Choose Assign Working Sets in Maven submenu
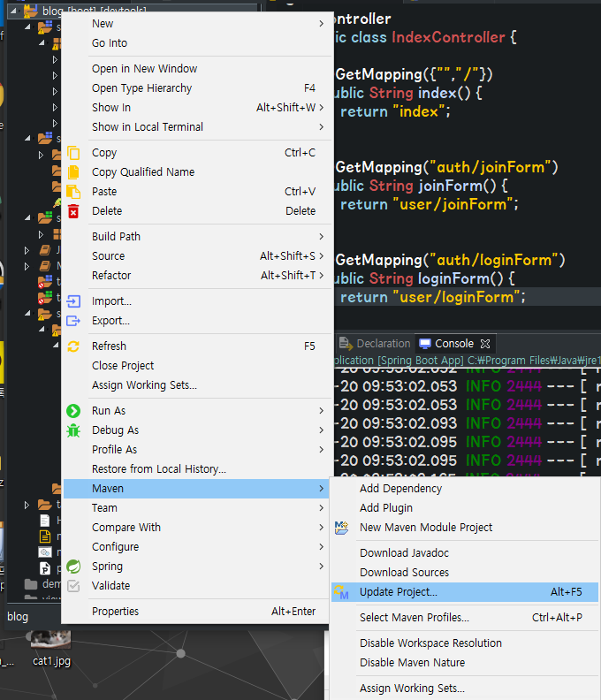The image size is (601, 700). (x=465, y=689)
